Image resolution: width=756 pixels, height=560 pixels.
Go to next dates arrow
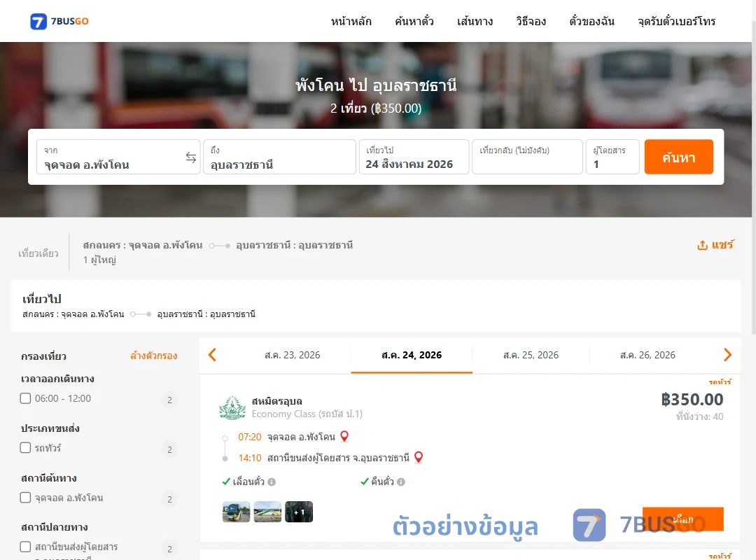point(727,355)
